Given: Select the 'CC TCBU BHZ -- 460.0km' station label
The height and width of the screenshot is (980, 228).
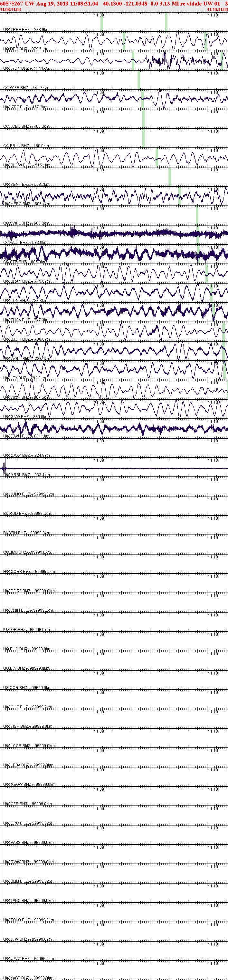Looking at the screenshot, I should [x=26, y=127].
